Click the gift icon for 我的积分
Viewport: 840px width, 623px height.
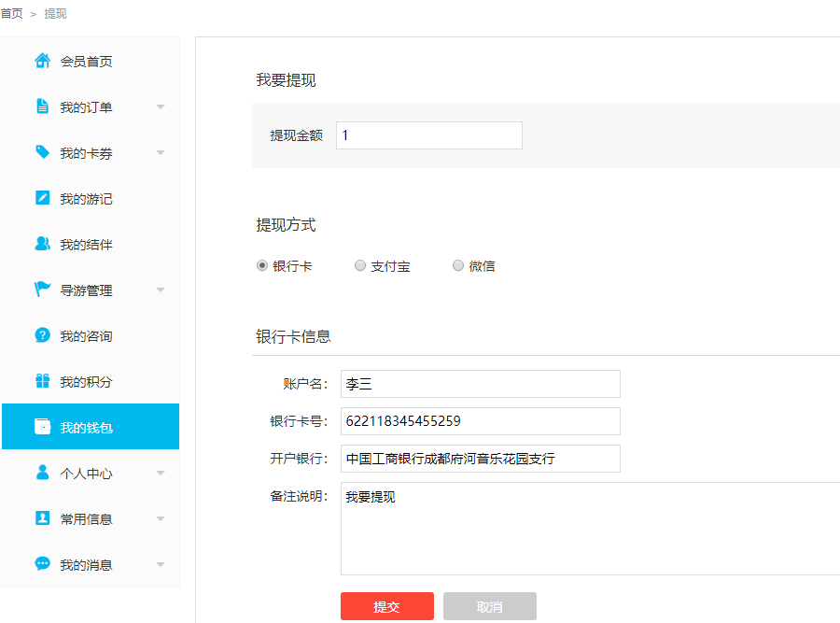pyautogui.click(x=42, y=381)
